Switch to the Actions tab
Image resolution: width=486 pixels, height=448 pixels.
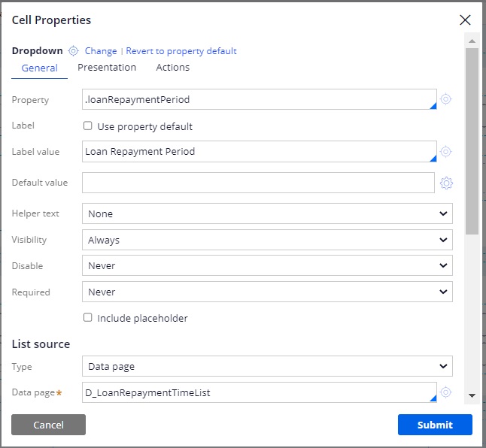point(172,68)
